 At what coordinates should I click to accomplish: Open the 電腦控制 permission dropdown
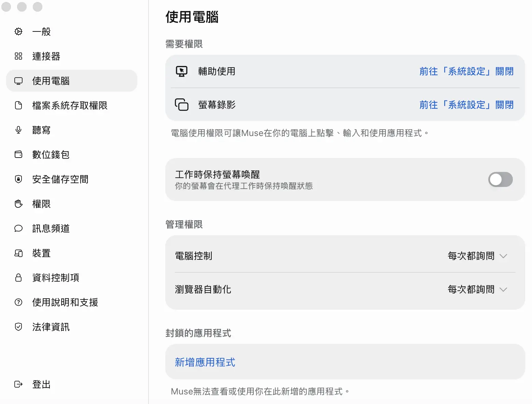[477, 256]
